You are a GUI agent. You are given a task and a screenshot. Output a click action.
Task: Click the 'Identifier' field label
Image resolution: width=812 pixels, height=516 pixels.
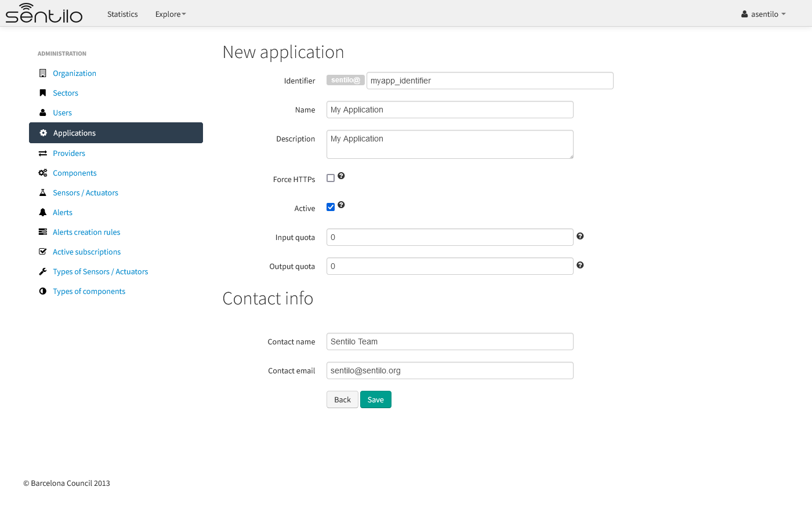point(300,81)
